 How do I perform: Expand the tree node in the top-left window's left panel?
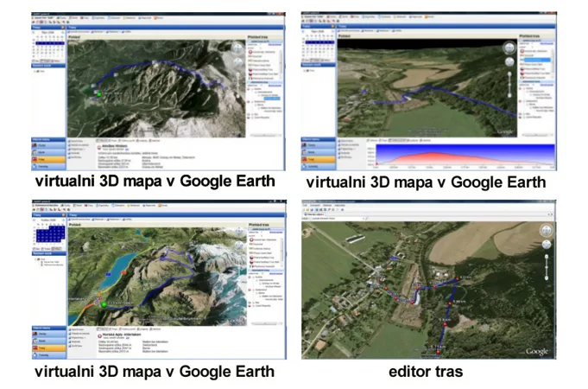(x=35, y=72)
